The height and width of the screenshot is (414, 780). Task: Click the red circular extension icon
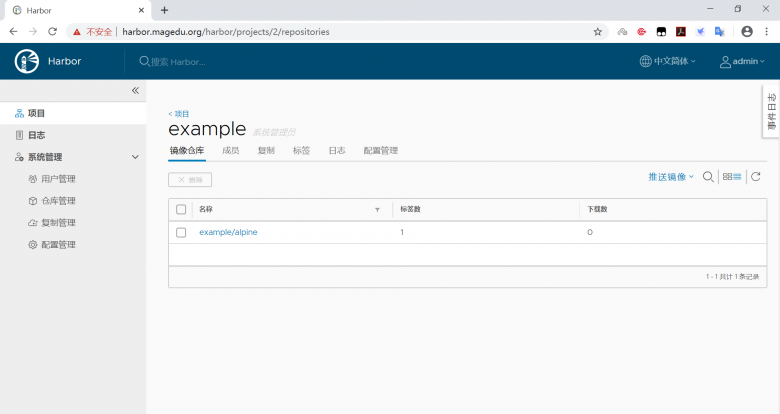(642, 32)
